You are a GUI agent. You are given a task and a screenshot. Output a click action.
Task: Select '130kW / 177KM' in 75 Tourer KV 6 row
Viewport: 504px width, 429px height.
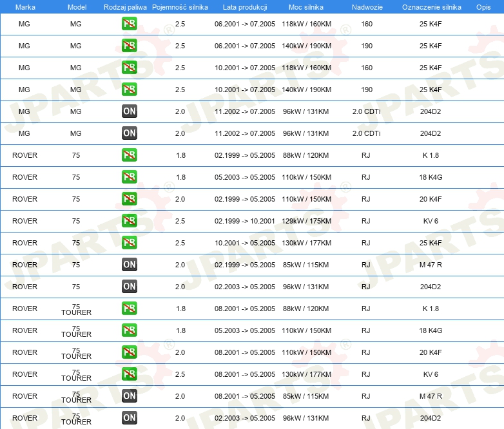click(306, 374)
